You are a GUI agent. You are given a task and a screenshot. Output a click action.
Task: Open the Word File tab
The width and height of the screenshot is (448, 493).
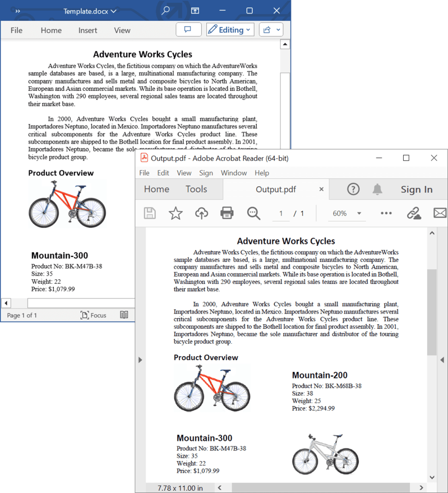coord(16,30)
